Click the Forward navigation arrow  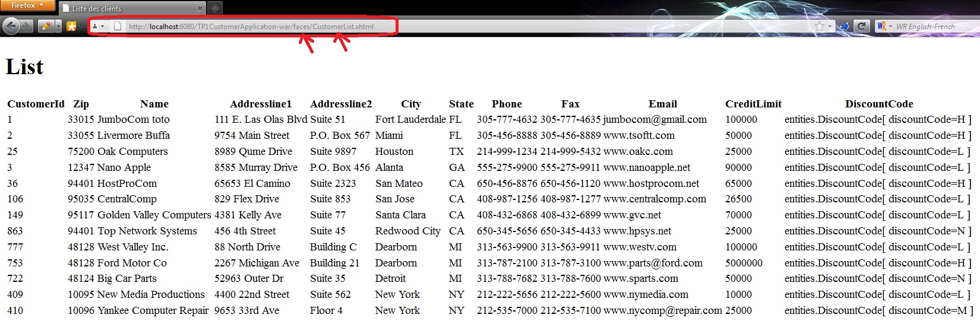point(27,26)
